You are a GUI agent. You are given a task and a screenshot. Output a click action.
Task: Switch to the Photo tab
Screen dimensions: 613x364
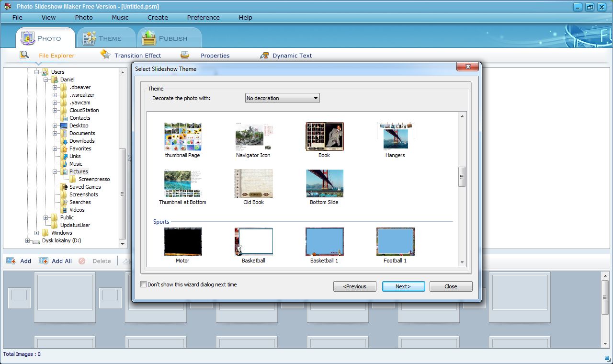[45, 38]
